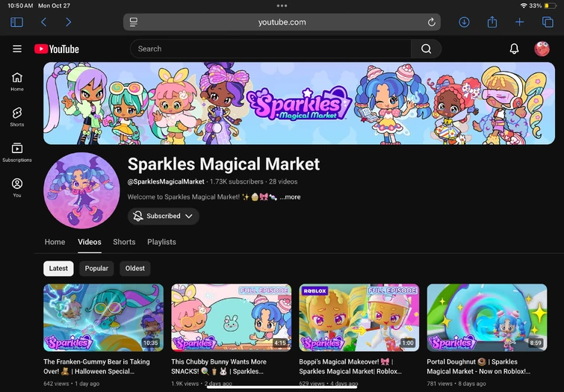Image resolution: width=564 pixels, height=392 pixels.
Task: Toggle the Safari sidebar panel icon
Action: click(17, 22)
